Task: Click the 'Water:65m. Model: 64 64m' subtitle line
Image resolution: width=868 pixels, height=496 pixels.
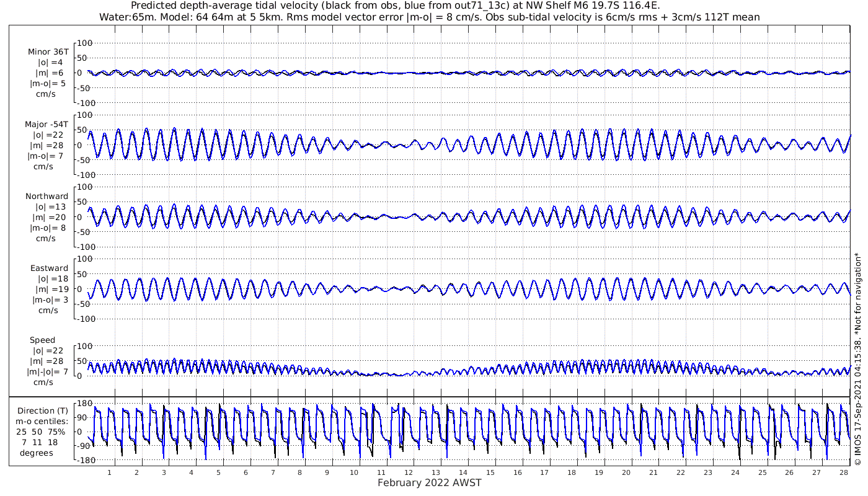Action: [429, 17]
